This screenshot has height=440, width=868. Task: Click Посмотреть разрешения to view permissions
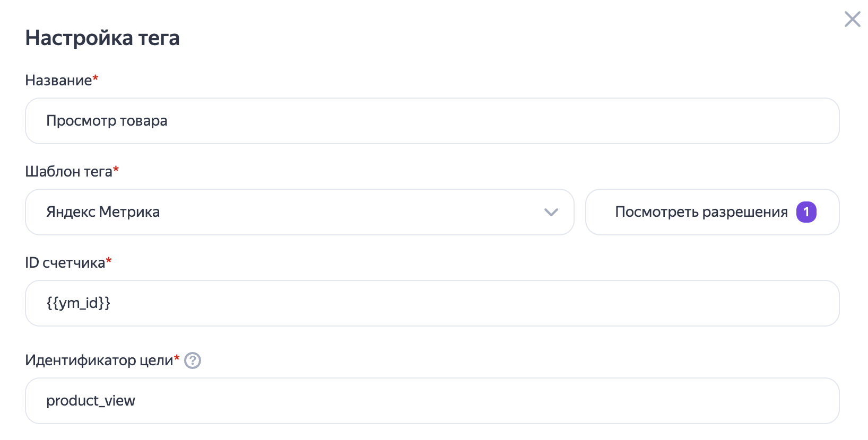(700, 212)
